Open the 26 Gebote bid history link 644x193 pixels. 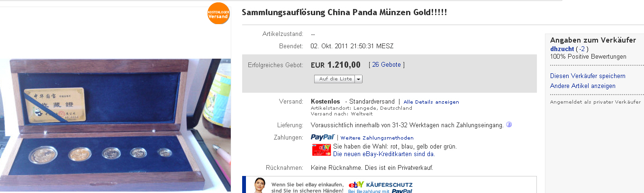pyautogui.click(x=387, y=65)
